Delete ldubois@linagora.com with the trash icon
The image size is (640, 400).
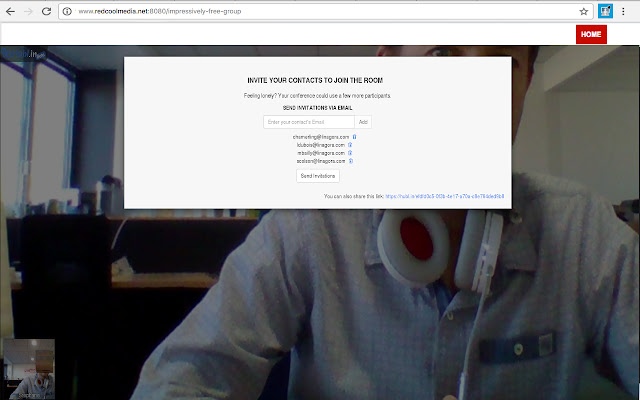pos(350,145)
